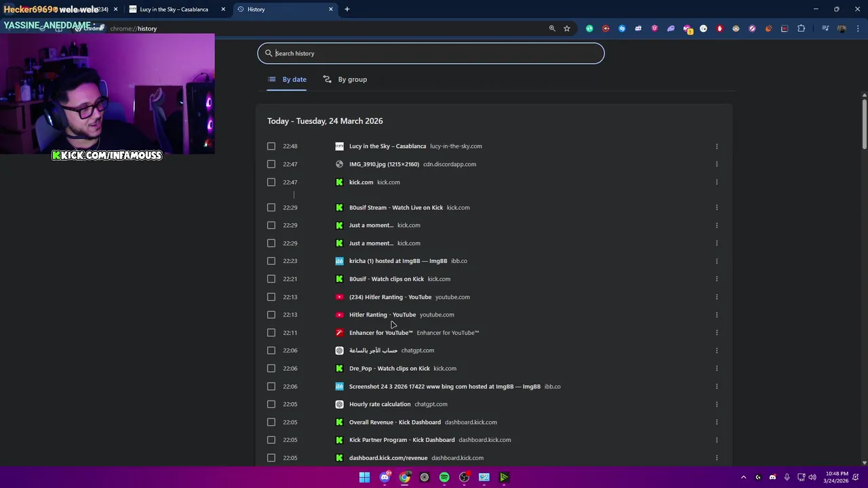Show hidden system tray icons
Image resolution: width=868 pixels, height=488 pixels.
(743, 477)
